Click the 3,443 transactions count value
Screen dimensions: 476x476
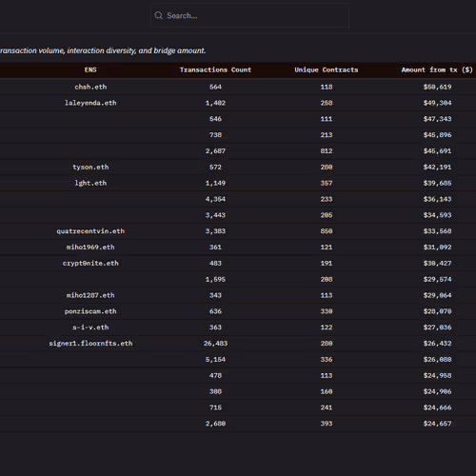coord(215,215)
